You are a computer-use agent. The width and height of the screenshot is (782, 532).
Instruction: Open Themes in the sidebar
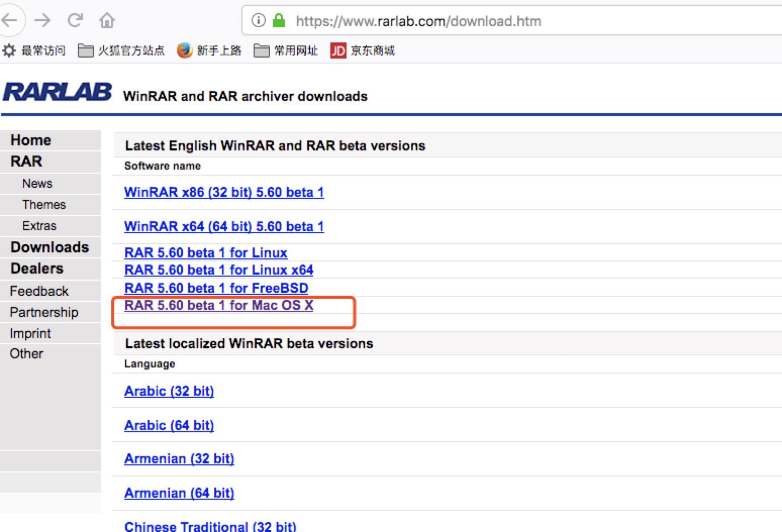pos(44,204)
